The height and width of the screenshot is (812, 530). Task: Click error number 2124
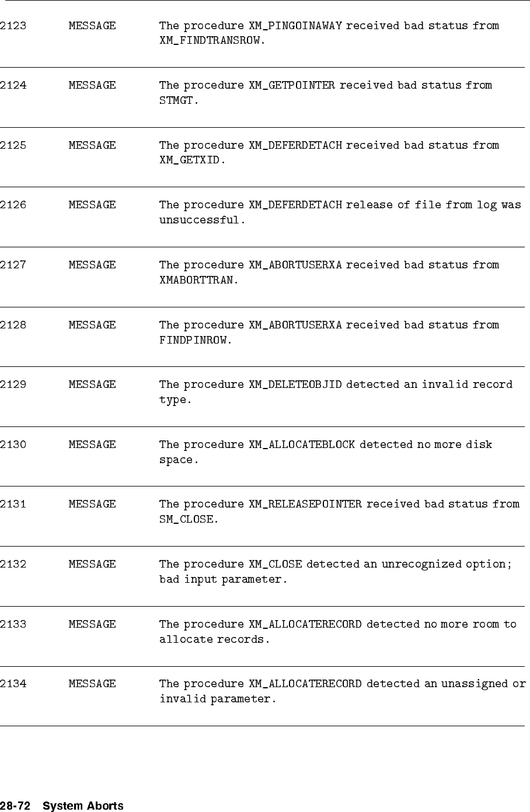tap(13, 85)
